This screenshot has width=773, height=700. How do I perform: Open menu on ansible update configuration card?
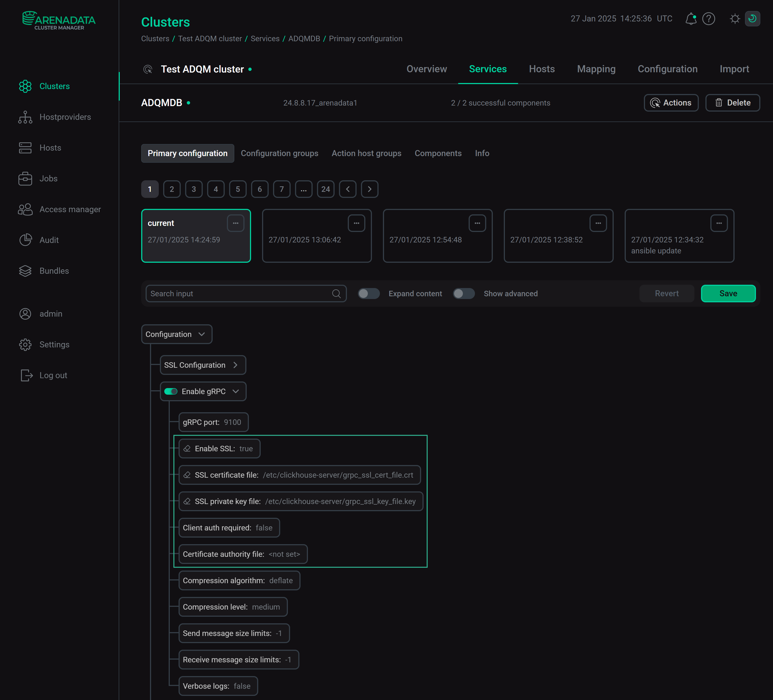[x=719, y=223]
